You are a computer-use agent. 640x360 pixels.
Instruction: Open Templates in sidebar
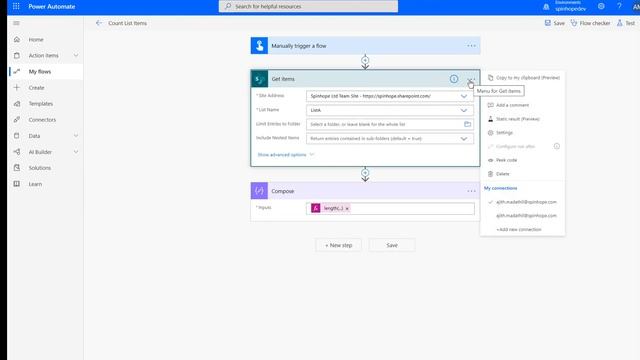click(x=41, y=104)
